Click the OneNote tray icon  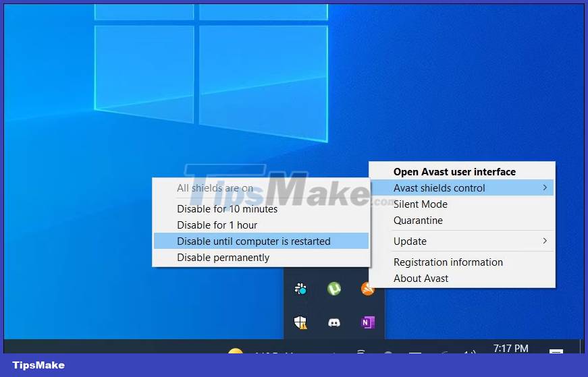367,322
